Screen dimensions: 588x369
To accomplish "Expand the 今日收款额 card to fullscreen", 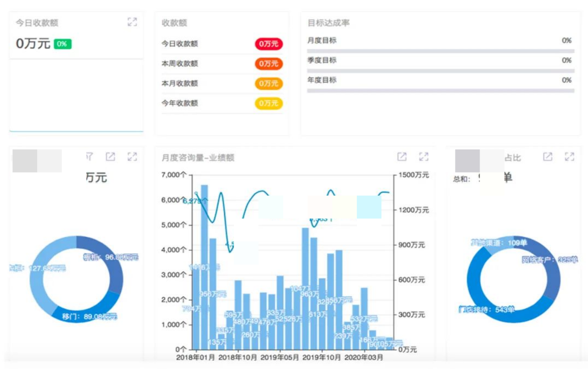I will [132, 22].
